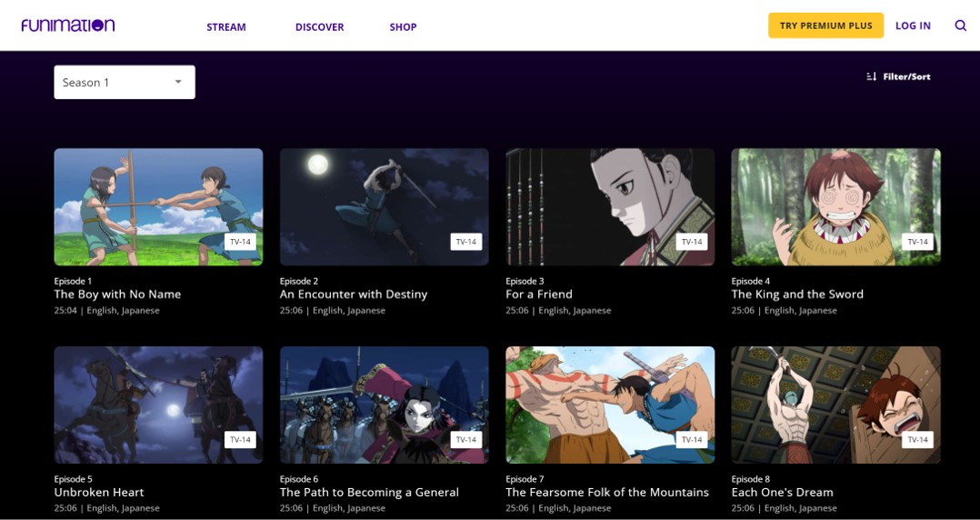Click TRY PREMIUM PLUS button
The height and width of the screenshot is (520, 980).
tap(825, 25)
